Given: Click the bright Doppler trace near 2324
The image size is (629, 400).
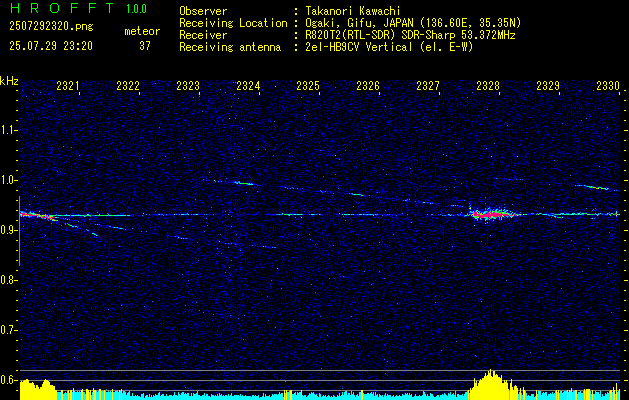Looking at the screenshot, I should tap(243, 183).
